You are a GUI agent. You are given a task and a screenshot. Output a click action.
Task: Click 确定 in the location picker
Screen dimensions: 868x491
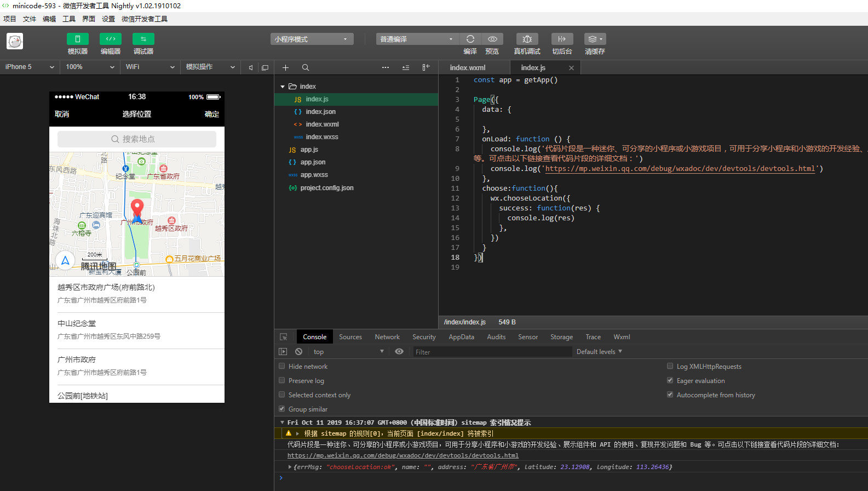(x=211, y=114)
